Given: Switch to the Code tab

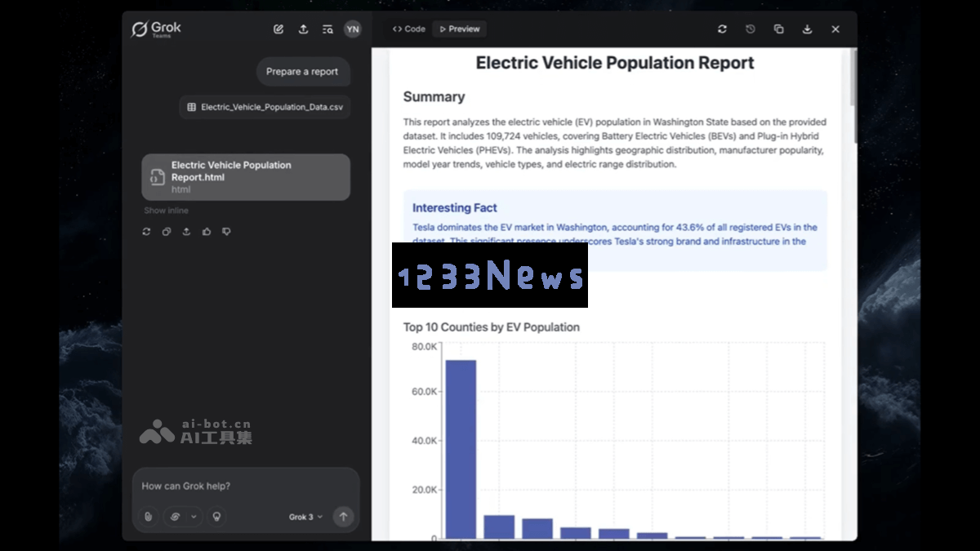Looking at the screenshot, I should coord(409,29).
